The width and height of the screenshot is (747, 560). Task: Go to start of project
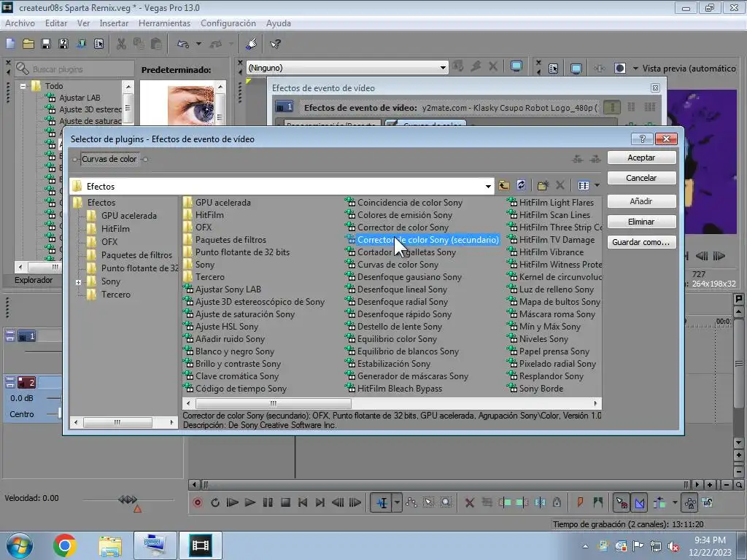tap(303, 502)
